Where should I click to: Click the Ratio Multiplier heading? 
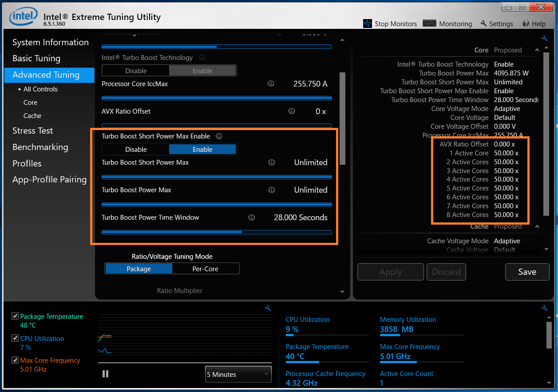tap(180, 291)
